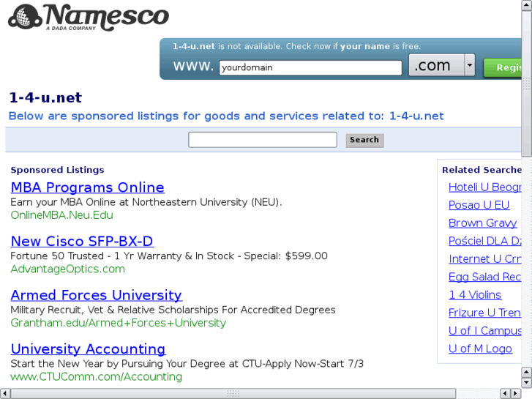The height and width of the screenshot is (399, 532).
Task: Click the 'Earn your MBA Online' description text
Action: point(146,202)
